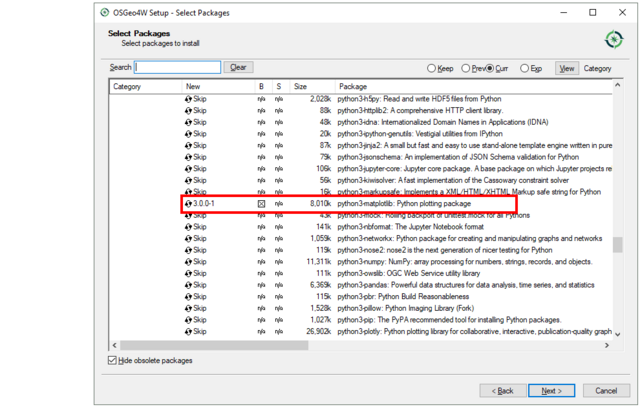
Task: Select the Keep radio button
Action: pyautogui.click(x=432, y=68)
